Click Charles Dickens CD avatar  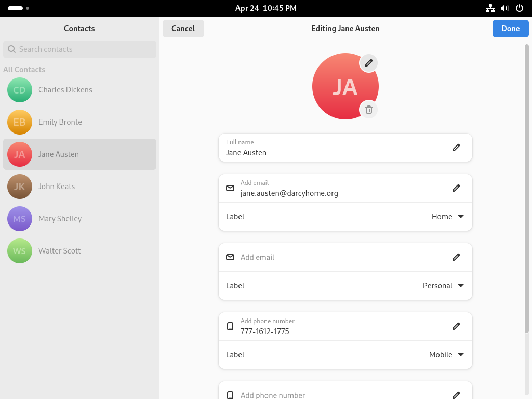tap(20, 90)
